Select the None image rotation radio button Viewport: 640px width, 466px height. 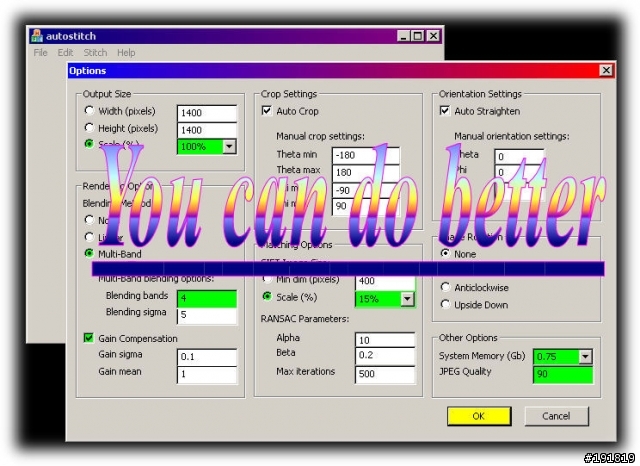coord(445,253)
